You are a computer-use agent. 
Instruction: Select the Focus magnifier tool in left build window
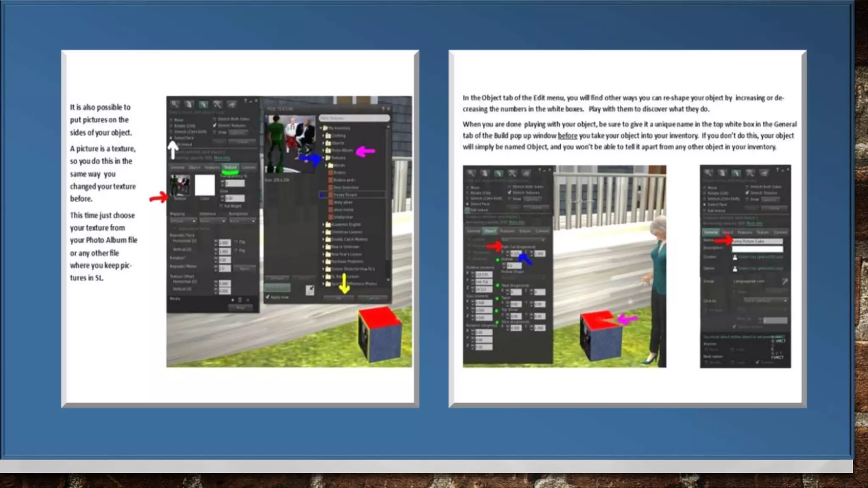point(175,104)
